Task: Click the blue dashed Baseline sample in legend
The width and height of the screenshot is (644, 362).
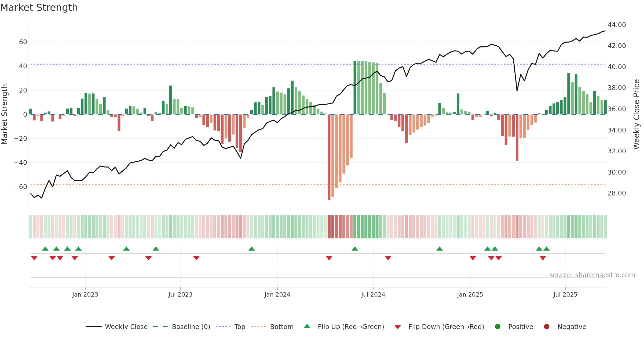Action: tap(160, 327)
